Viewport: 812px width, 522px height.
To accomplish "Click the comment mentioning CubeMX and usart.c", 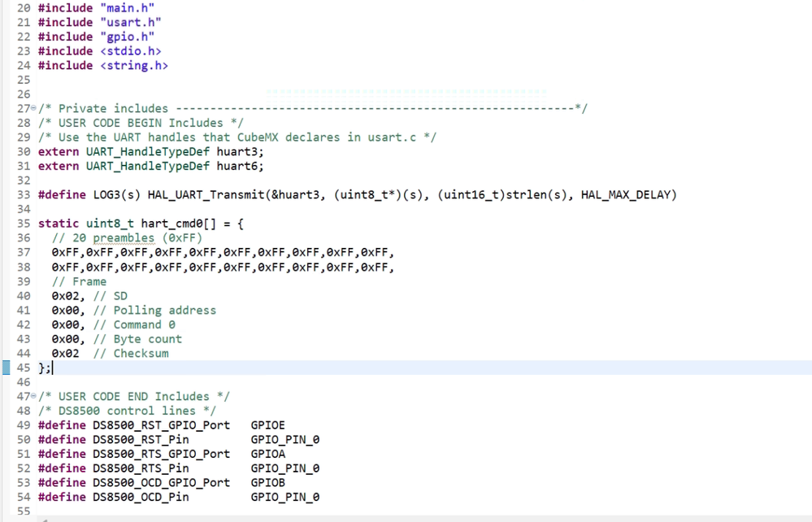I will (237, 137).
